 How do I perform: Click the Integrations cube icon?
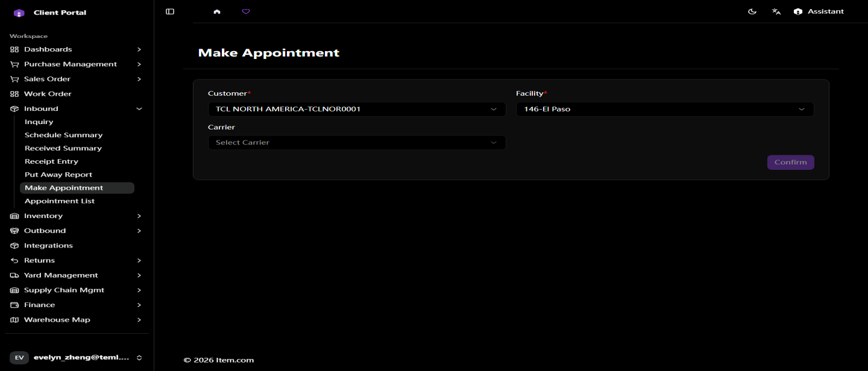[14, 246]
